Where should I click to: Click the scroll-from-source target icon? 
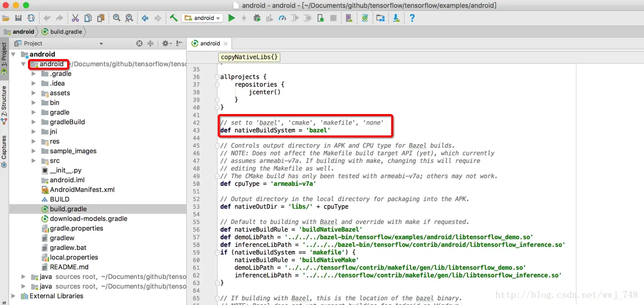coord(139,44)
